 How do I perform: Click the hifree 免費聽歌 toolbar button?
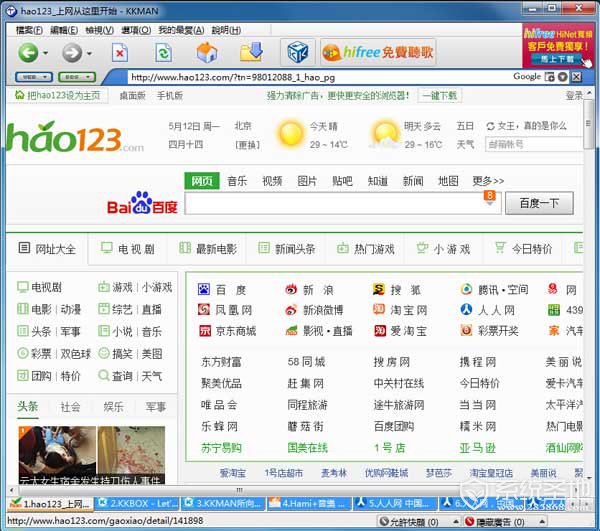[378, 52]
